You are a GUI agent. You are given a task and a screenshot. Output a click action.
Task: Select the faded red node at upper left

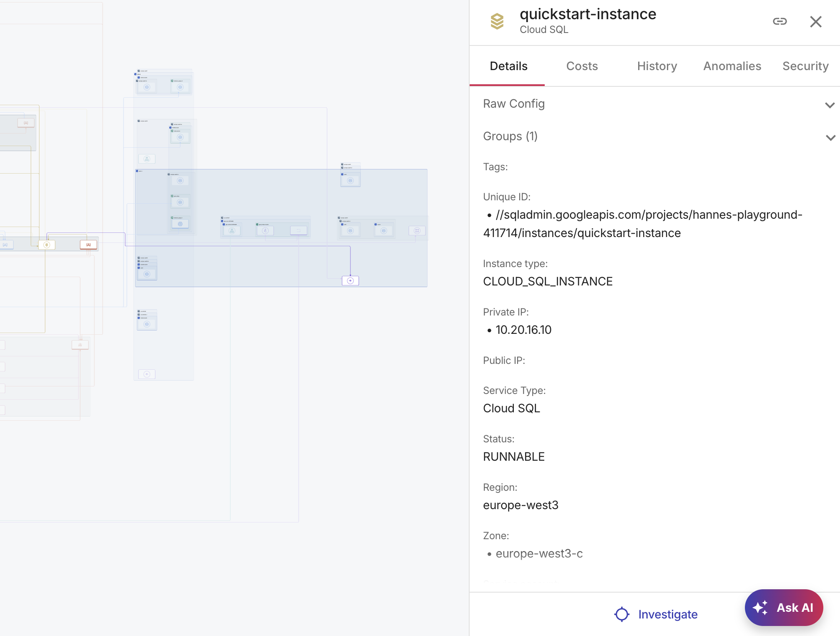pyautogui.click(x=26, y=123)
